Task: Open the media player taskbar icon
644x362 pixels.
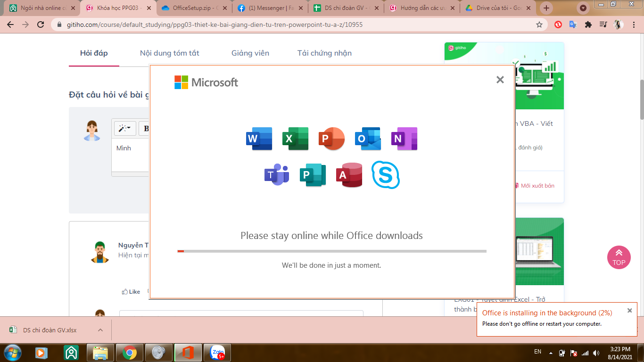Action: pyautogui.click(x=41, y=353)
